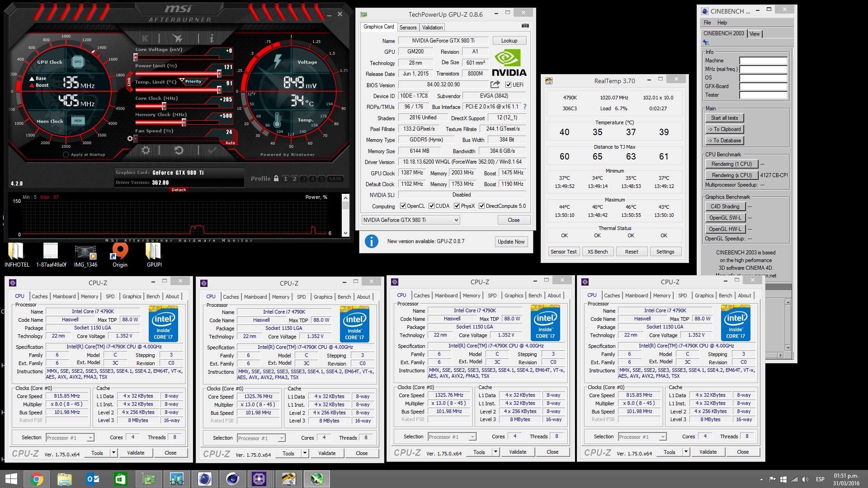Open Help menu in CINEBENCH
This screenshot has height=488, width=868.
click(x=722, y=23)
